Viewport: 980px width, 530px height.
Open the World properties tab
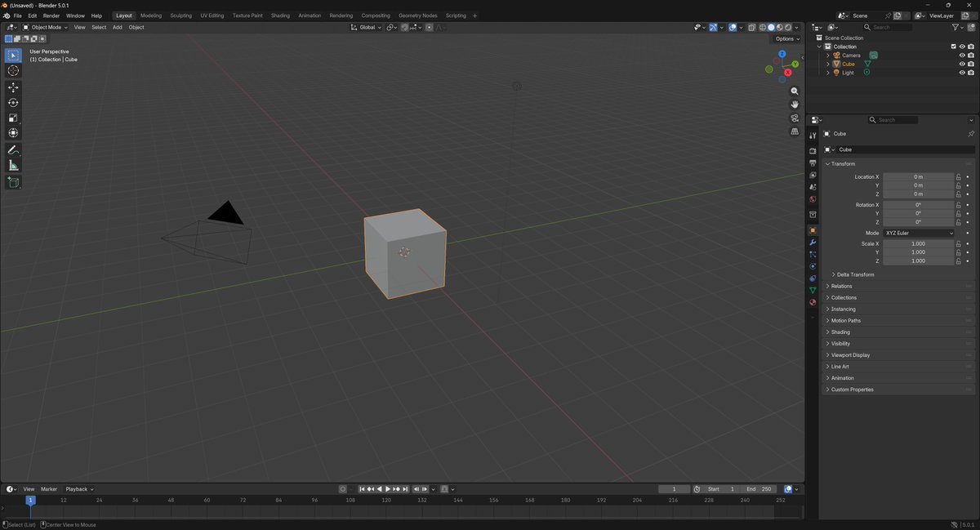coord(813,199)
